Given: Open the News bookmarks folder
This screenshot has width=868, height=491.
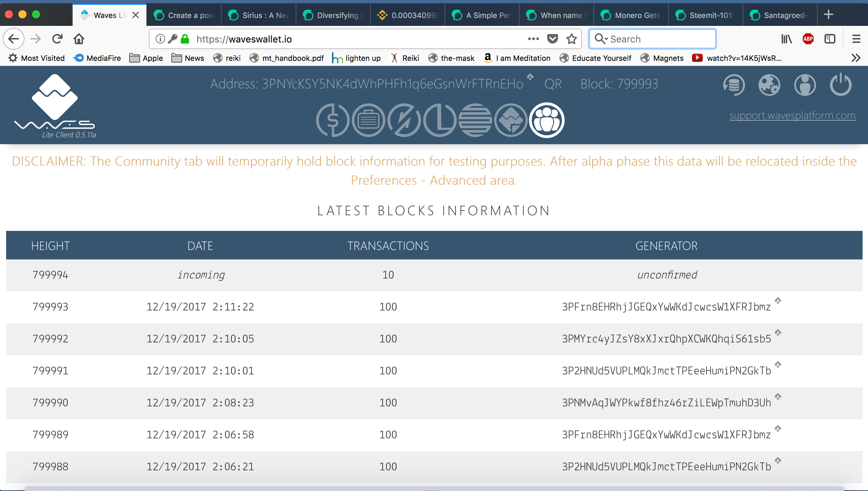Looking at the screenshot, I should [x=188, y=58].
